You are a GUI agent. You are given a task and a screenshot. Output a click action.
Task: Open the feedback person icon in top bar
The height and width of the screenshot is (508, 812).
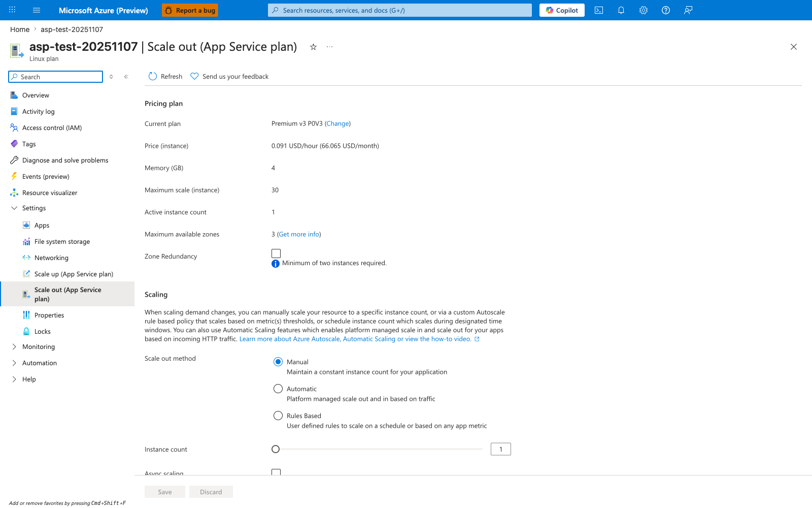coord(688,10)
